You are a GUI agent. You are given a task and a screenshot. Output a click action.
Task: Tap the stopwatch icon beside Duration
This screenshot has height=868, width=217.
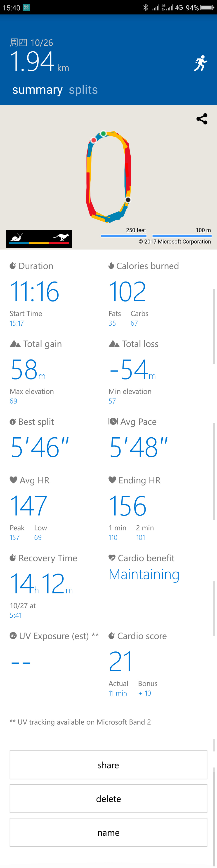coord(13,266)
